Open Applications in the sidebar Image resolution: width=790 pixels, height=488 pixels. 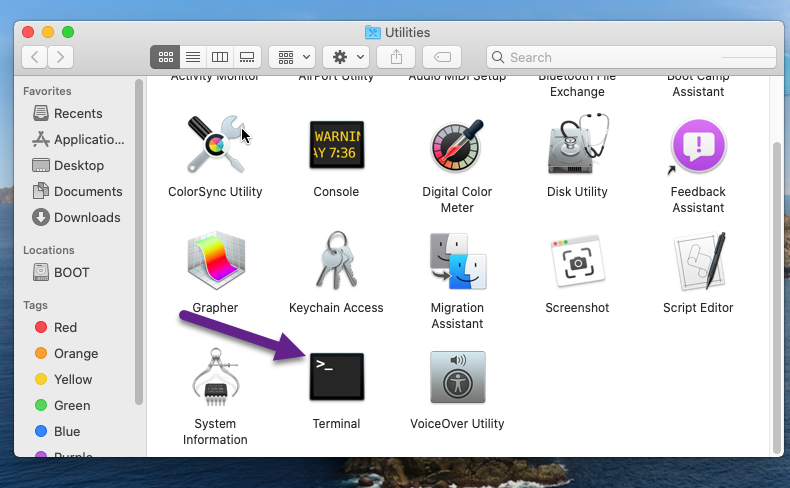point(78,140)
